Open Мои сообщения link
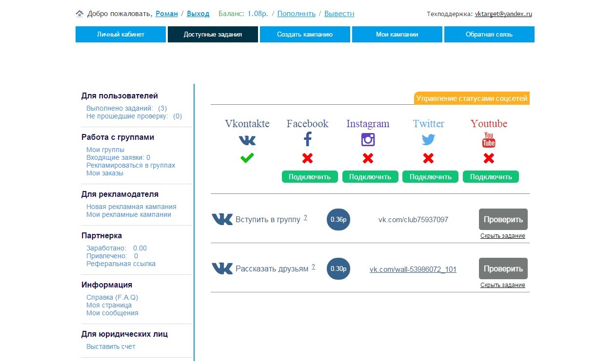 click(x=112, y=313)
